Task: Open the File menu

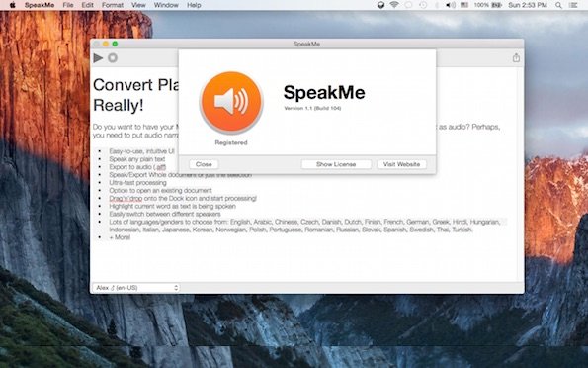Action: 68,5
